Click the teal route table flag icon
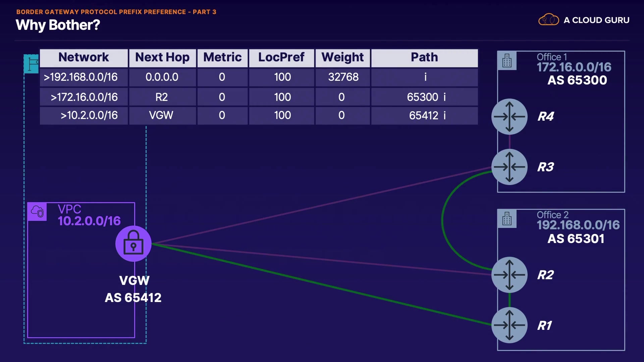644x362 pixels. point(32,64)
